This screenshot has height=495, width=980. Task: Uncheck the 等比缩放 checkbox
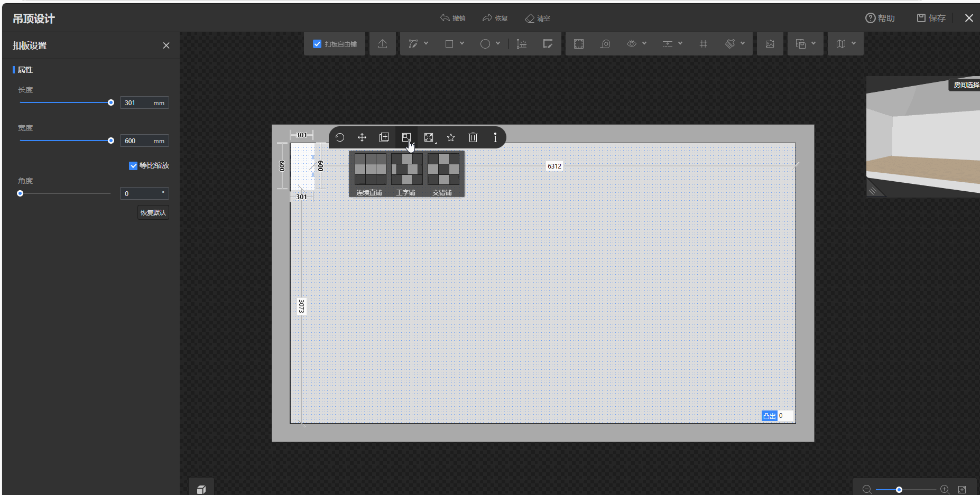coord(133,166)
